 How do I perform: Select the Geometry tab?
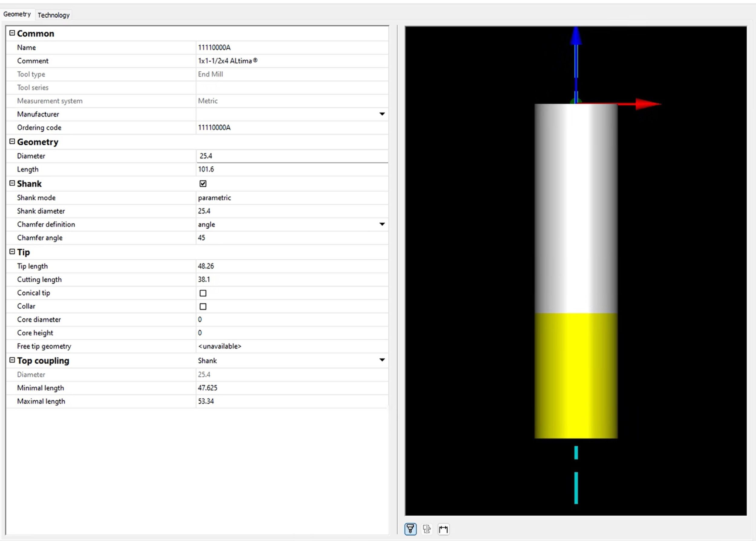point(17,14)
